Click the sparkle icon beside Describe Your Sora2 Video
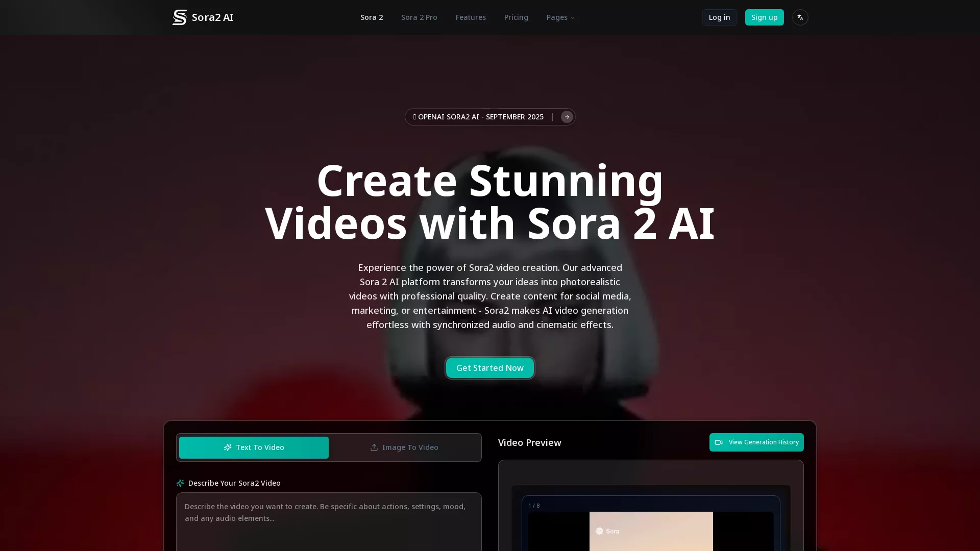This screenshot has height=551, width=980. (x=180, y=483)
